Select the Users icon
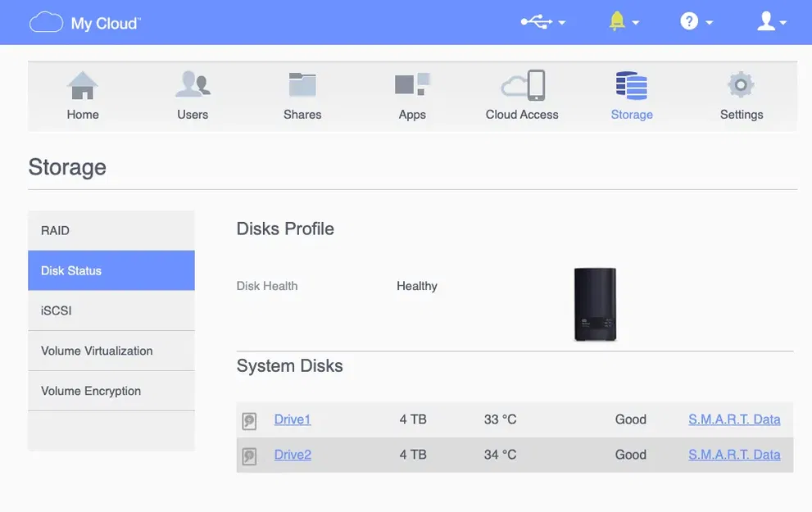Image resolution: width=812 pixels, height=512 pixels. coord(193,84)
